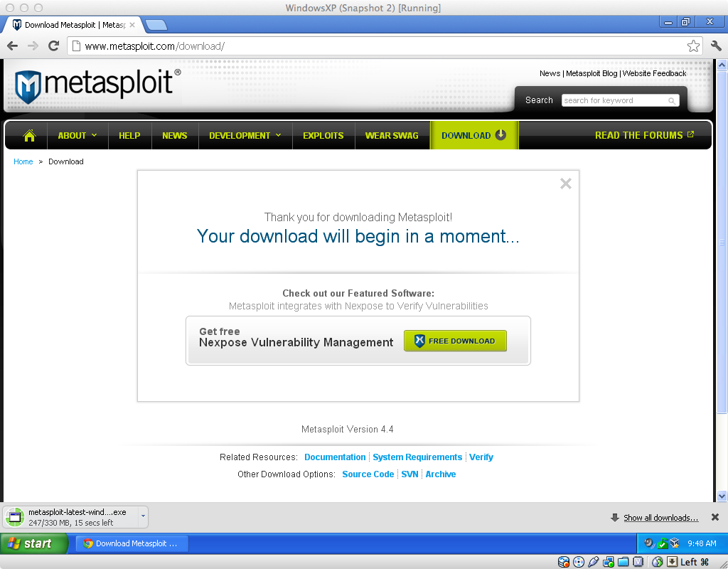The width and height of the screenshot is (728, 569).
Task: Click the VirtualBox keyboard capture arrow indicator
Action: pyautogui.click(x=672, y=562)
